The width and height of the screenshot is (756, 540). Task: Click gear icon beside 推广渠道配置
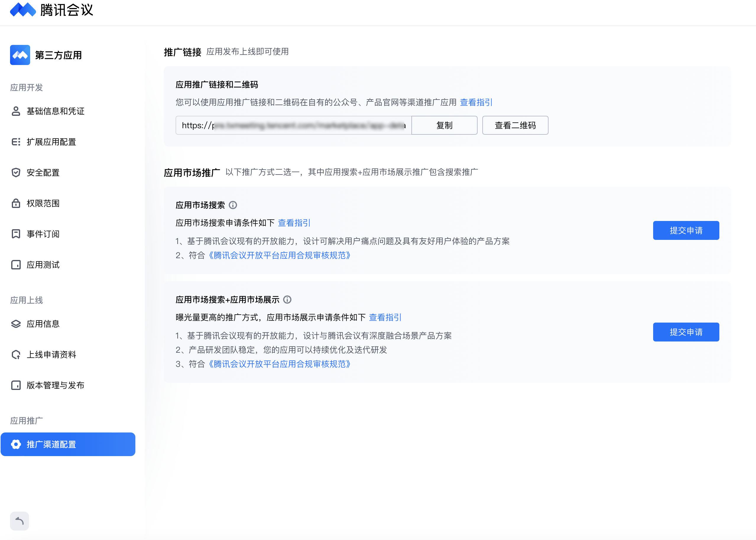16,444
